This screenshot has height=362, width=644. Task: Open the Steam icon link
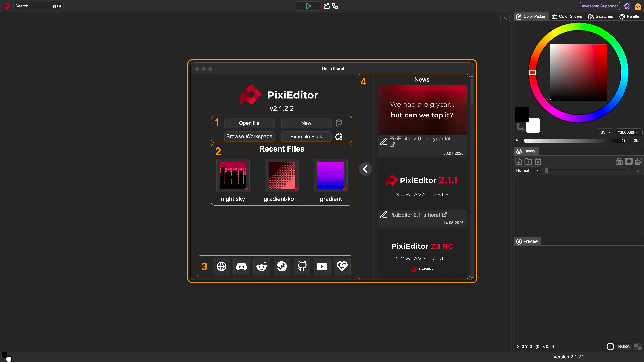pos(282,266)
